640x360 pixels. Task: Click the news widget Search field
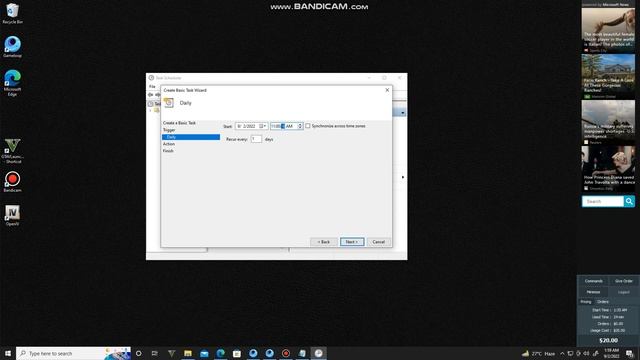[x=603, y=201]
